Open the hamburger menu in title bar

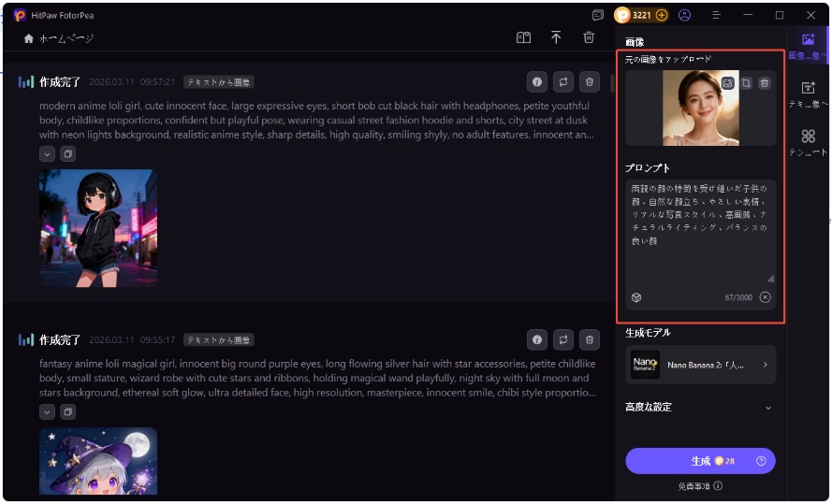(716, 15)
